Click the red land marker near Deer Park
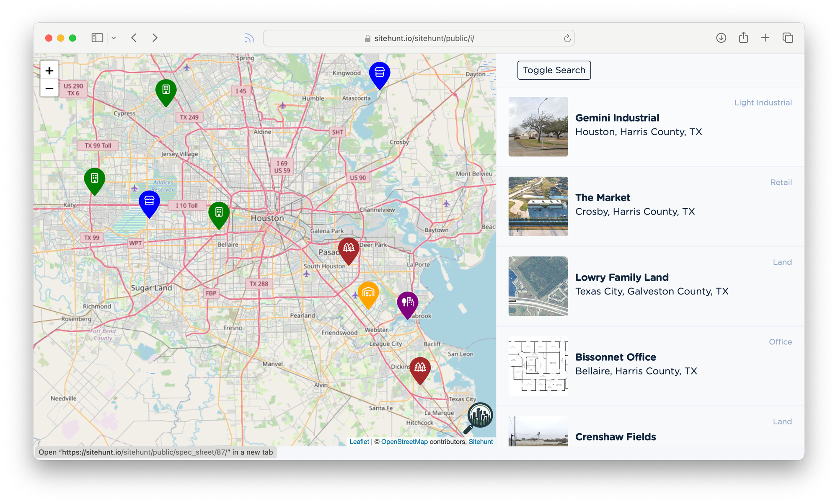Image resolution: width=838 pixels, height=504 pixels. point(349,249)
